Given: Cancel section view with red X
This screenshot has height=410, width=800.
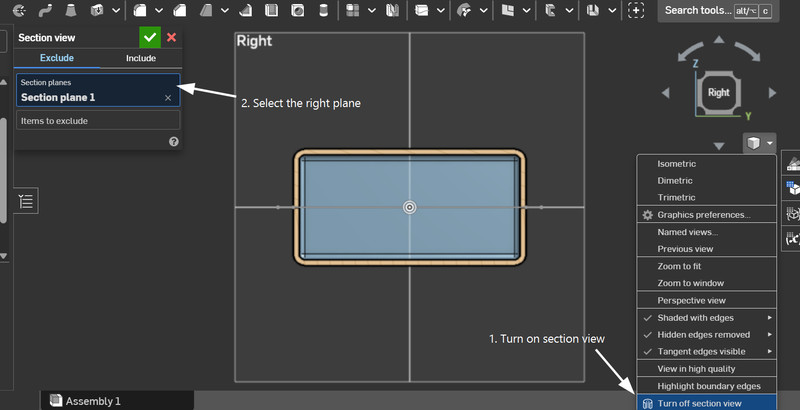Looking at the screenshot, I should pos(171,37).
